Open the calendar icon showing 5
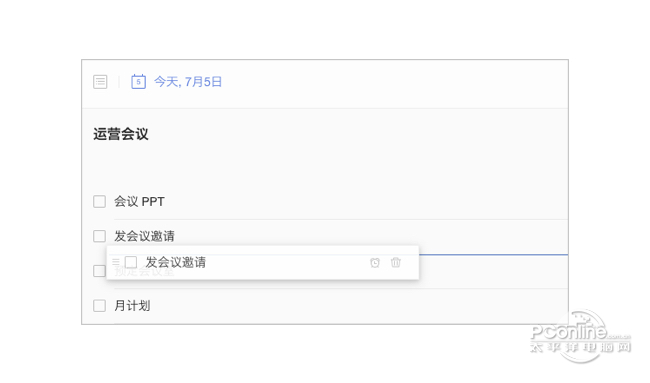Screen dimensions: 650x383 138,82
